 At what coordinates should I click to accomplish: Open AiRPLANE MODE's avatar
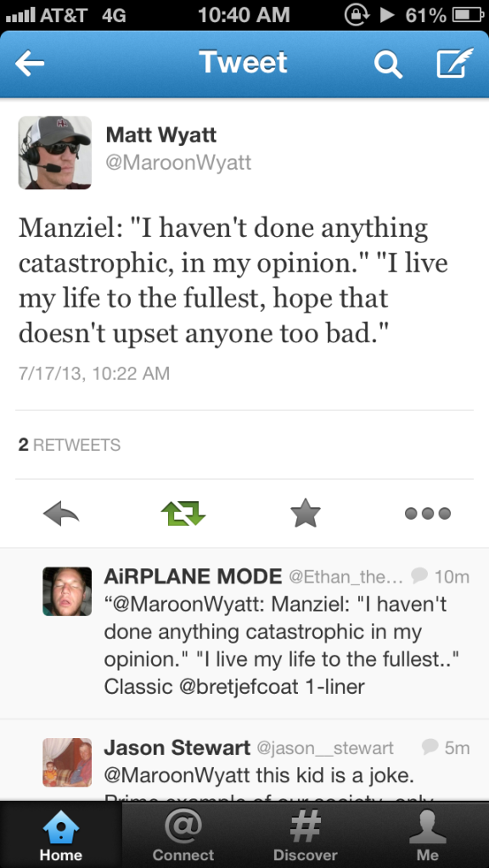tap(67, 591)
